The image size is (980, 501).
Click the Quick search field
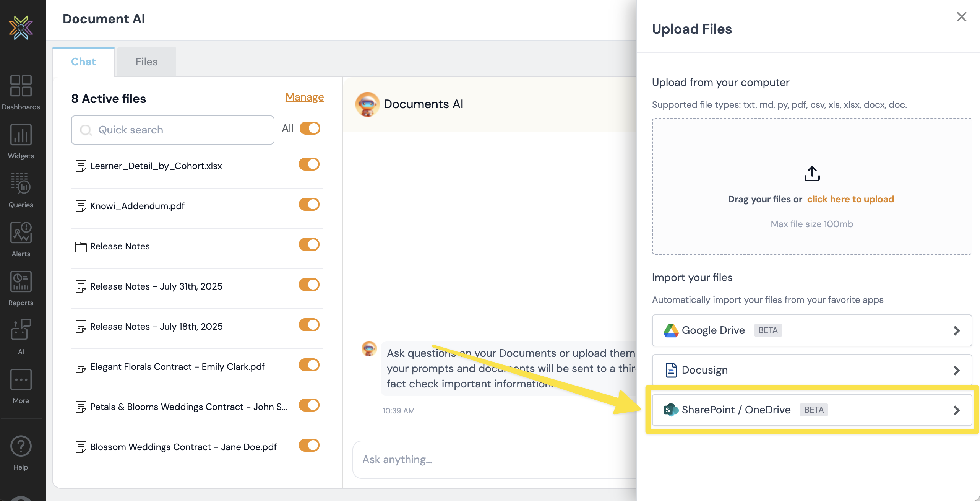[x=173, y=130]
